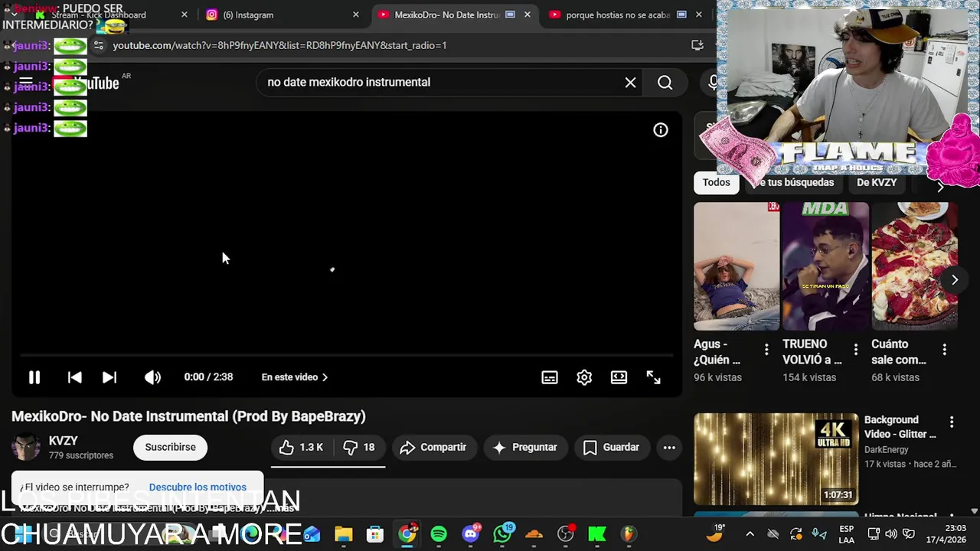Open the DarkEnergy channel name
The width and height of the screenshot is (980, 551).
click(886, 450)
